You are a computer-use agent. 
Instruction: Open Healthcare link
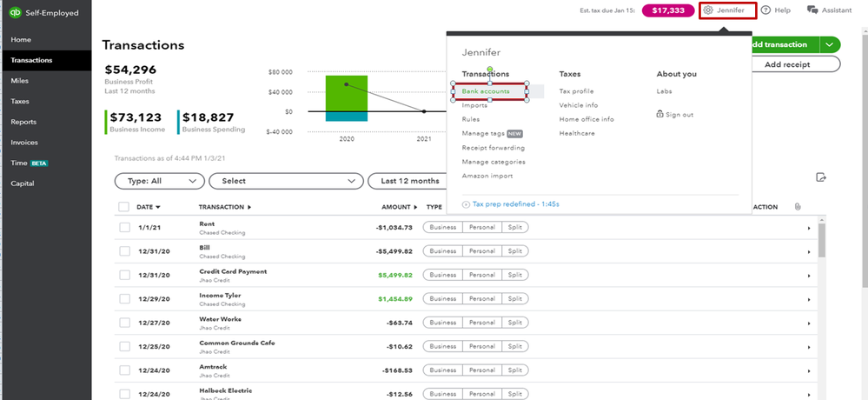point(577,134)
